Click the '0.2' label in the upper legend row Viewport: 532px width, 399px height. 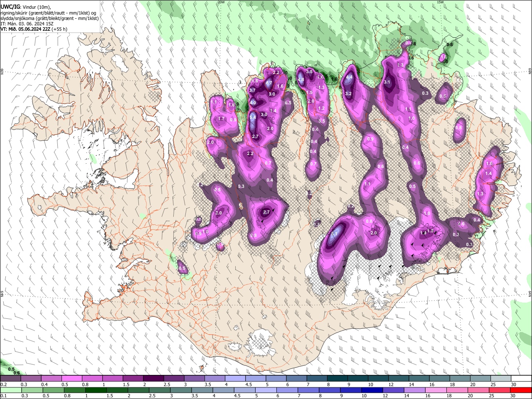pyautogui.click(x=4, y=384)
